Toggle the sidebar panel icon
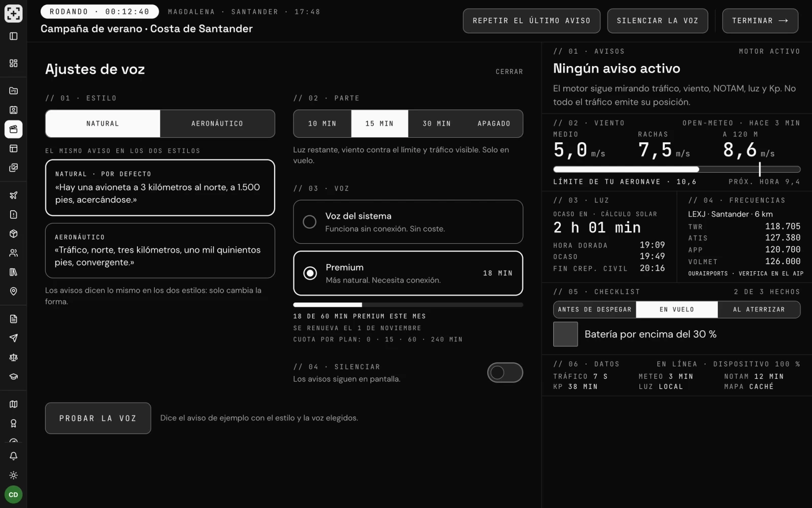The image size is (812, 508). tap(14, 36)
